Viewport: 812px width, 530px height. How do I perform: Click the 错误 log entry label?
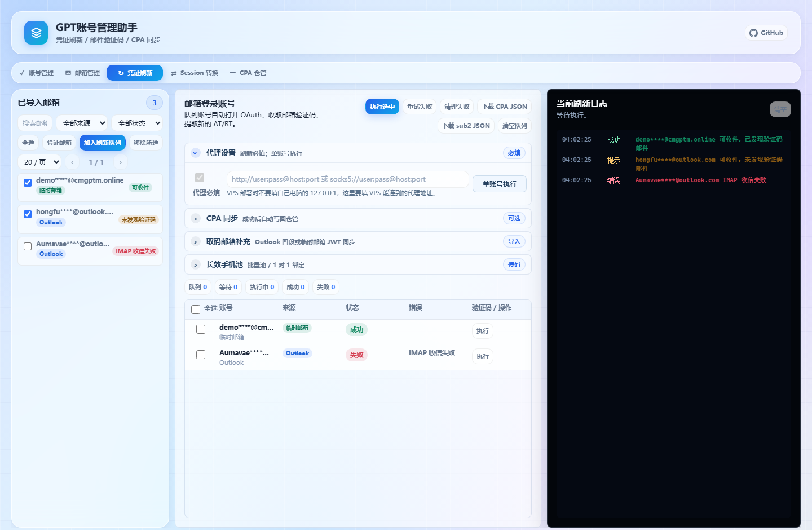[x=614, y=180]
